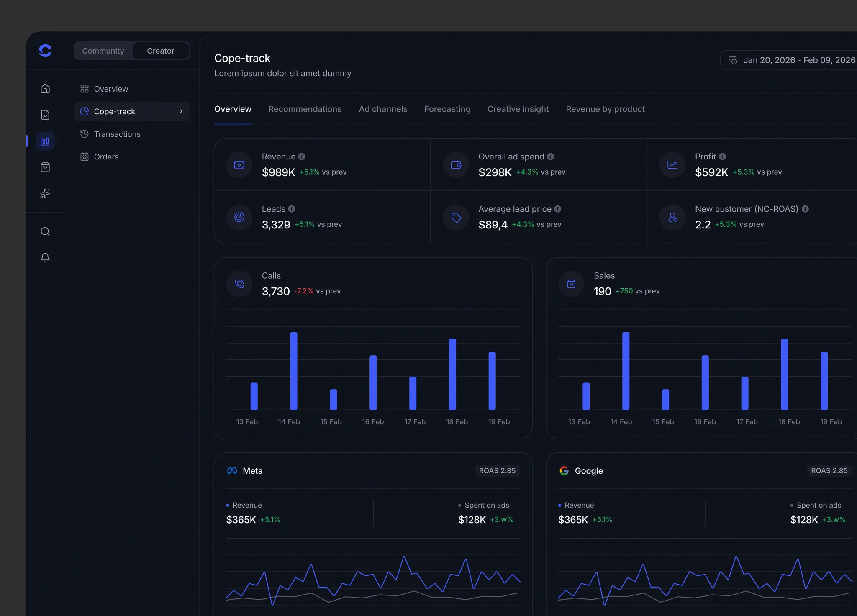
Task: Open the date range picker
Action: (x=791, y=60)
